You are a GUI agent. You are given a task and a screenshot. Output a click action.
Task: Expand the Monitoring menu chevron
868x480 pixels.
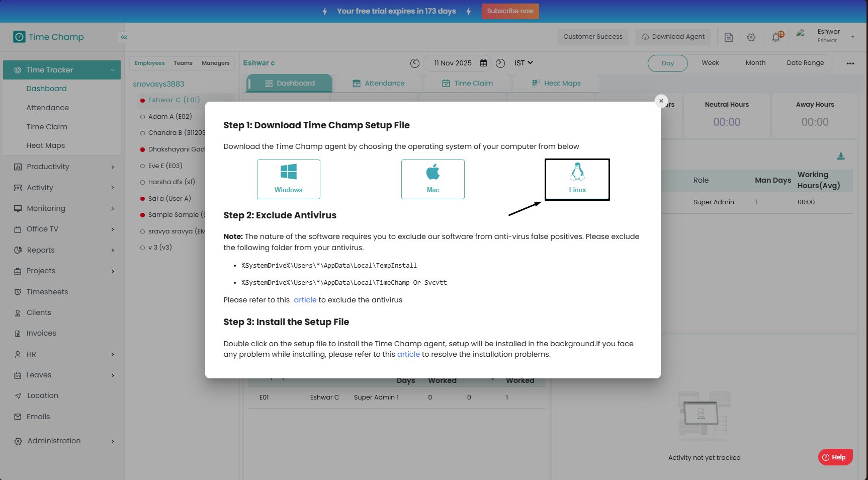pos(113,209)
